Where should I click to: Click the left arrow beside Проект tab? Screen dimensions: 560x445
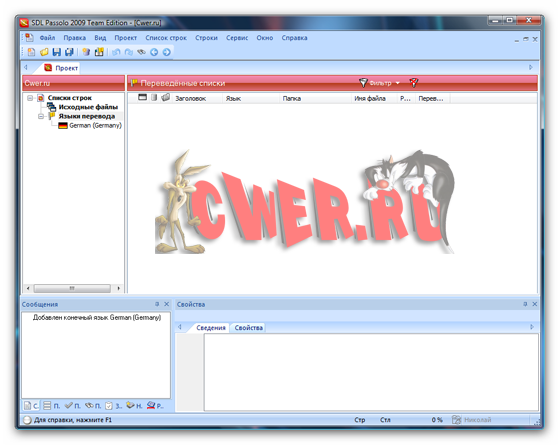point(26,67)
